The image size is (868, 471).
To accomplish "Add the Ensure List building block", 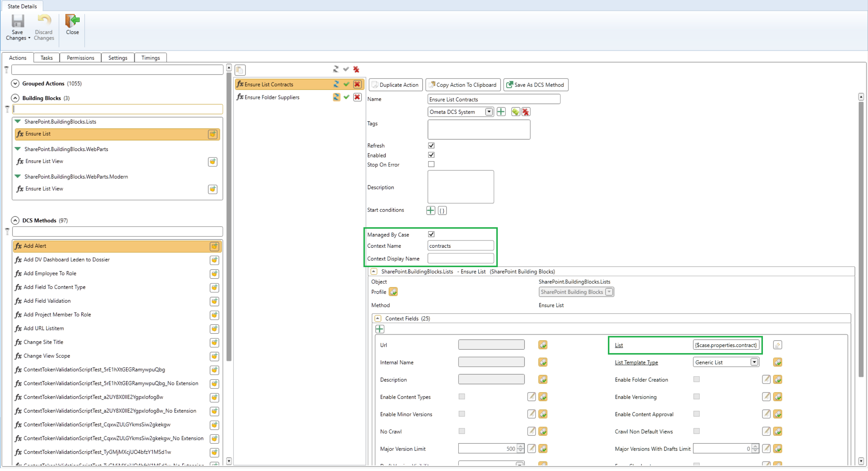I will click(x=212, y=134).
